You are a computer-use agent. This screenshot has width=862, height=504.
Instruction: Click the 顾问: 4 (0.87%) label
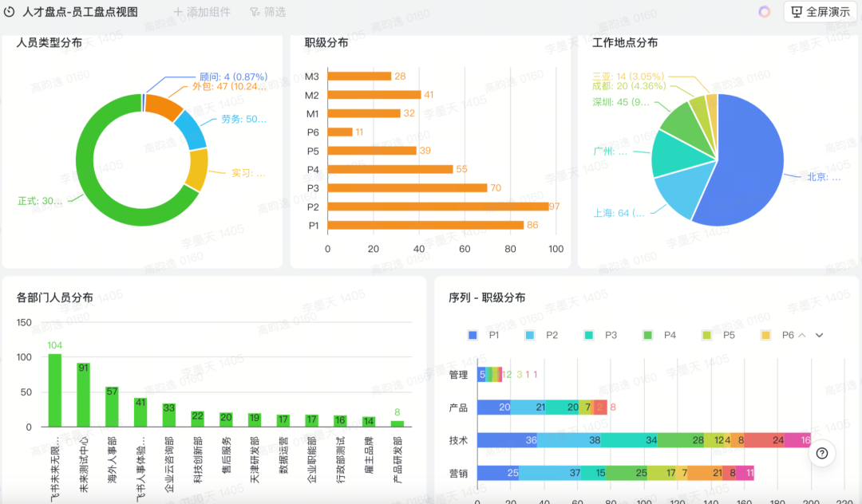click(x=234, y=77)
